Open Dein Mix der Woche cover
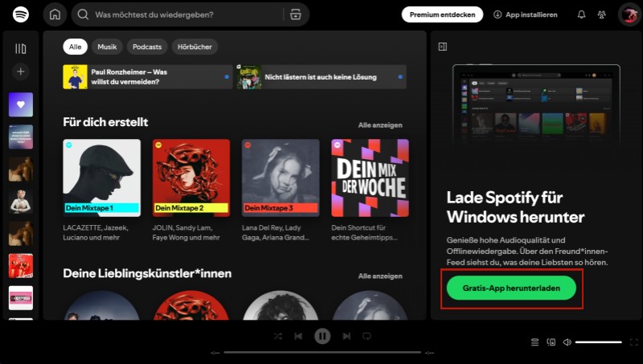This screenshot has width=643, height=364. 370,178
